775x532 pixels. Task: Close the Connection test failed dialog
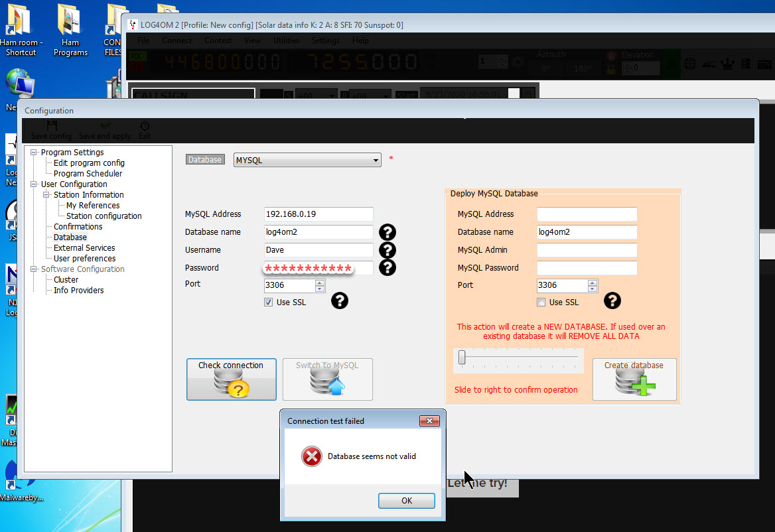(x=429, y=421)
